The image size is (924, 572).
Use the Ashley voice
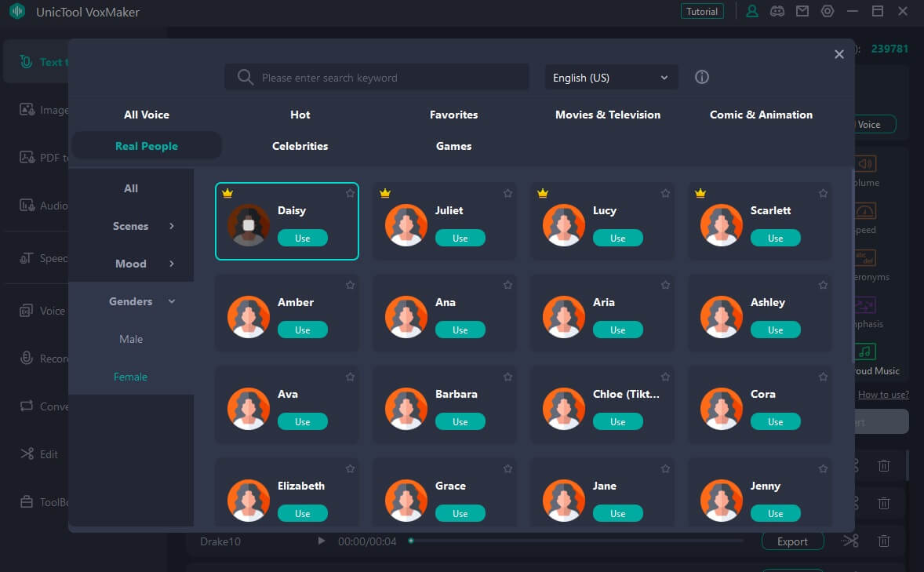click(x=776, y=330)
